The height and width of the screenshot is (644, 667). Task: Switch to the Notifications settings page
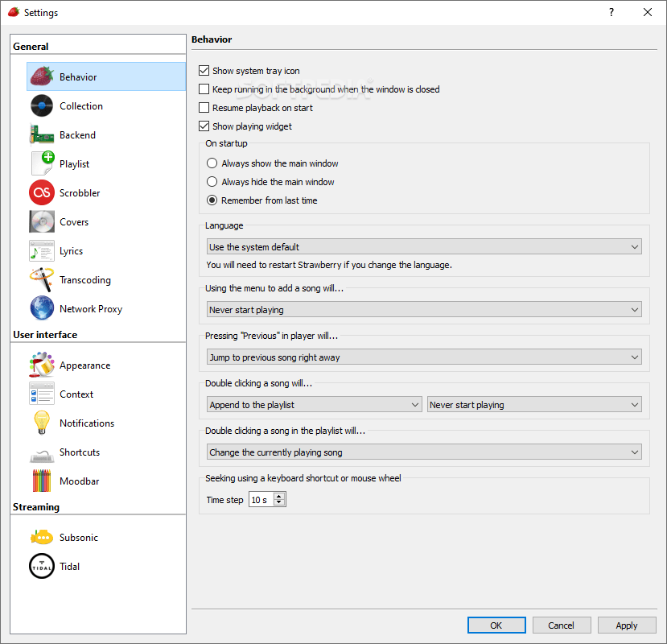[x=41, y=423]
